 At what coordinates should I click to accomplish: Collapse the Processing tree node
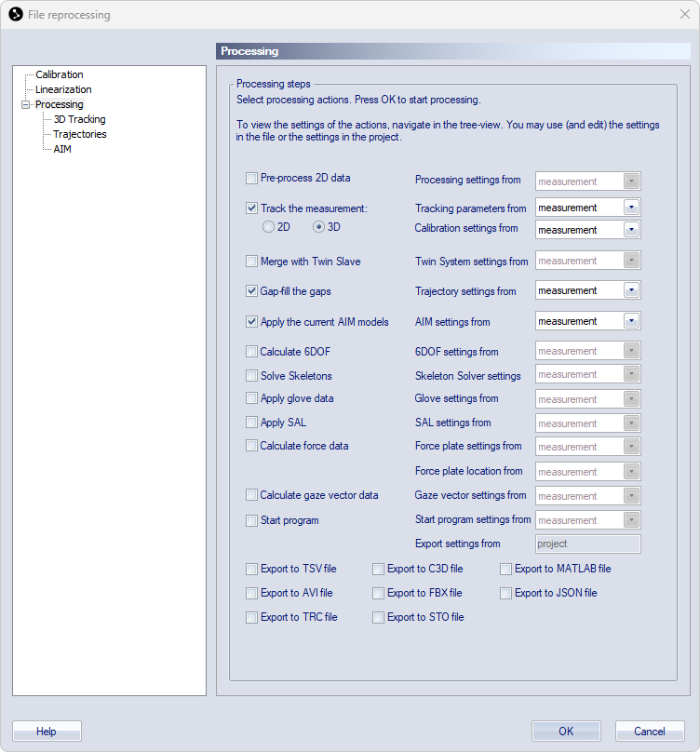click(25, 104)
